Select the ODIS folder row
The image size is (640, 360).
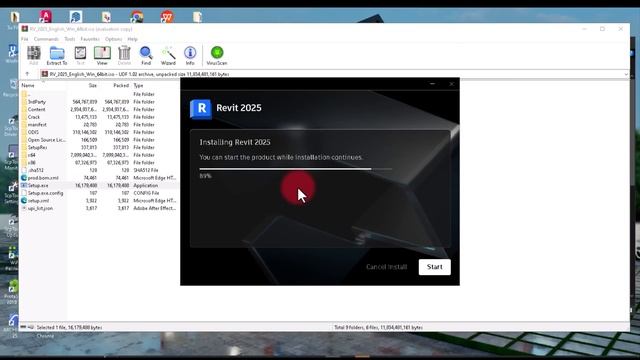tap(100, 132)
